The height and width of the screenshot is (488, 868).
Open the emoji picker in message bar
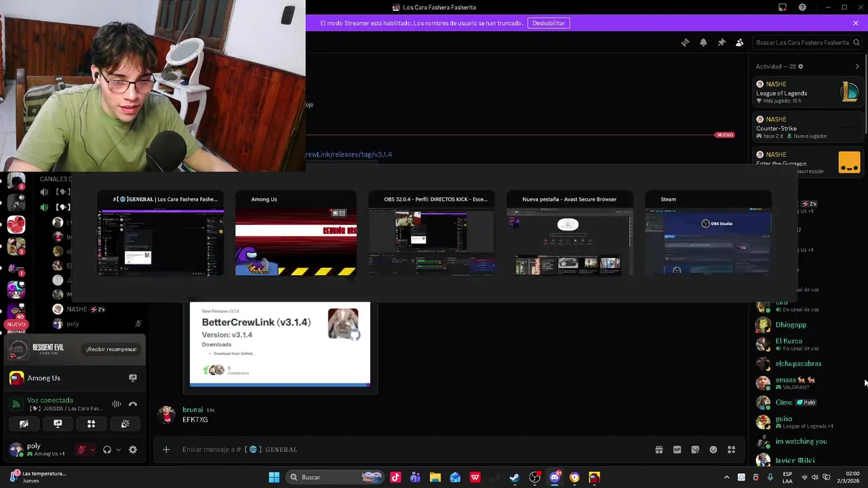[713, 449]
